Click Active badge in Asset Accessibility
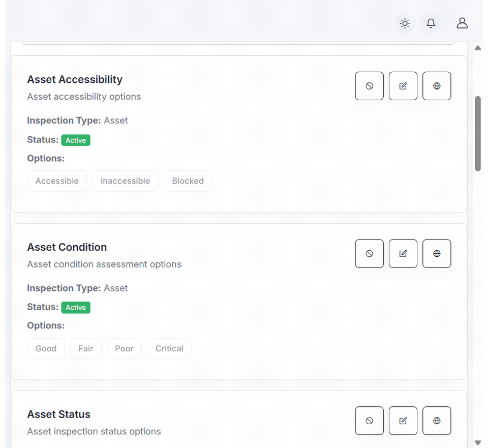488x448 pixels. pyautogui.click(x=76, y=140)
